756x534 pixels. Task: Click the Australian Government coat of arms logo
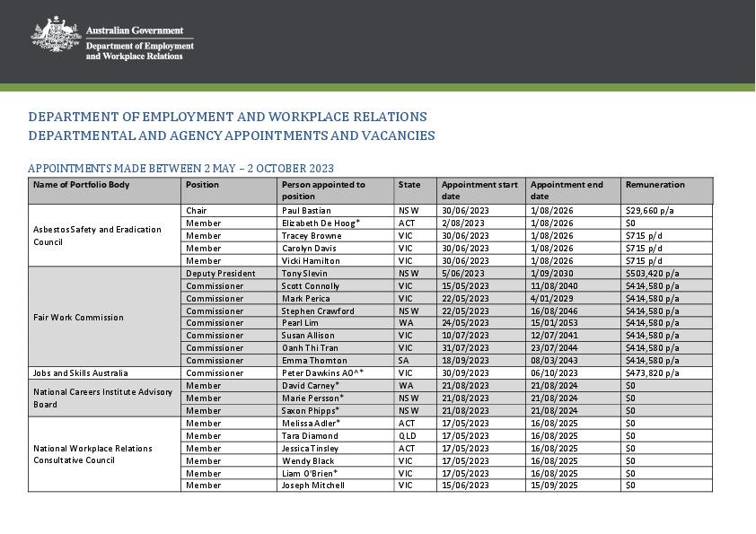pos(56,34)
